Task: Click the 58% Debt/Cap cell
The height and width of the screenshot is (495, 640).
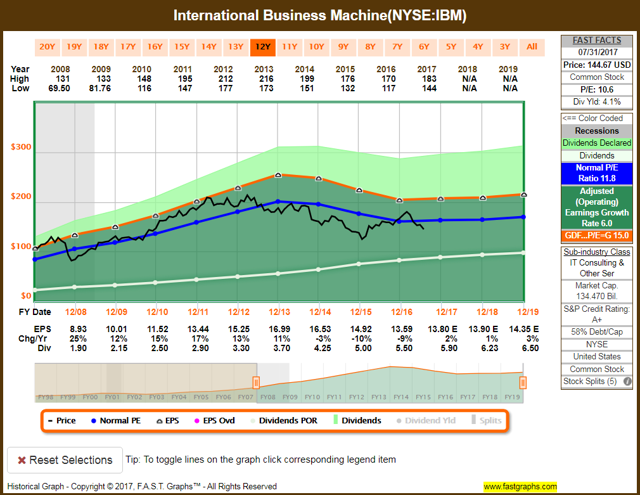Action: 597,332
